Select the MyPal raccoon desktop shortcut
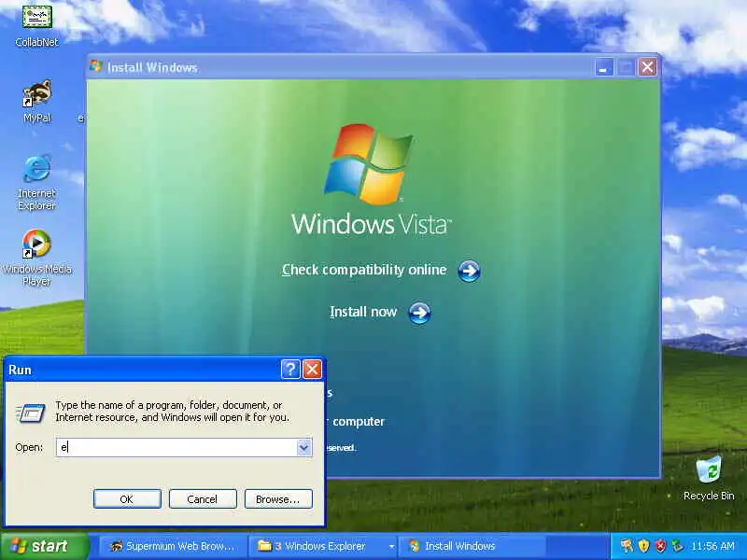This screenshot has height=560, width=747. click(36, 92)
